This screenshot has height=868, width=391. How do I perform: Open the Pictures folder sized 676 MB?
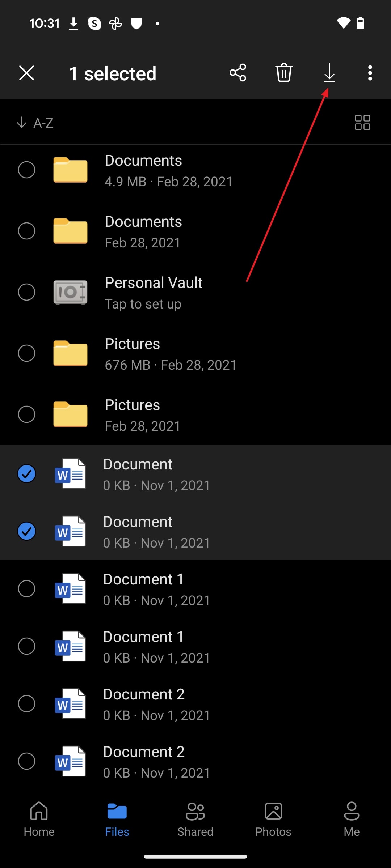tap(132, 344)
